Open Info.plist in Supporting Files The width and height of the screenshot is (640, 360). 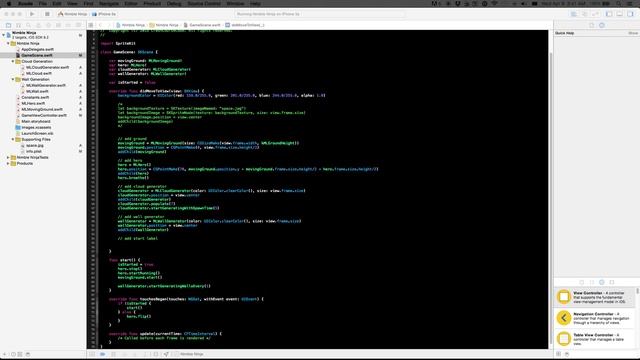click(34, 151)
